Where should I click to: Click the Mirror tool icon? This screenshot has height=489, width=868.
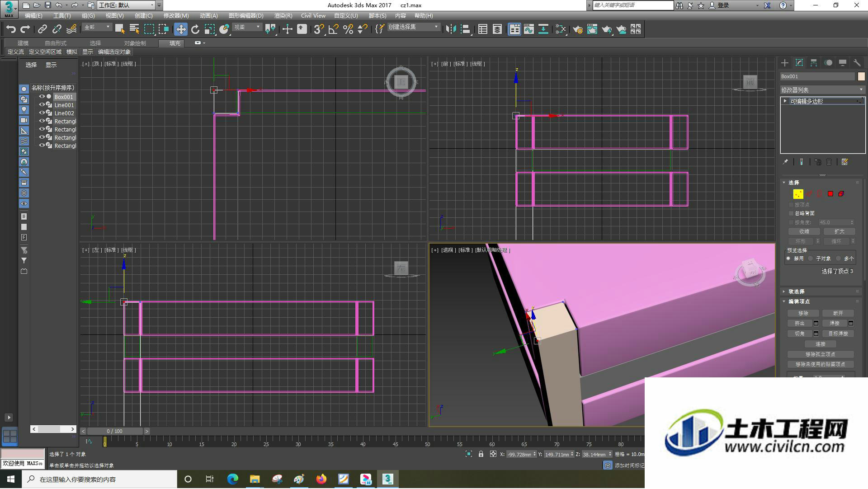tap(451, 29)
